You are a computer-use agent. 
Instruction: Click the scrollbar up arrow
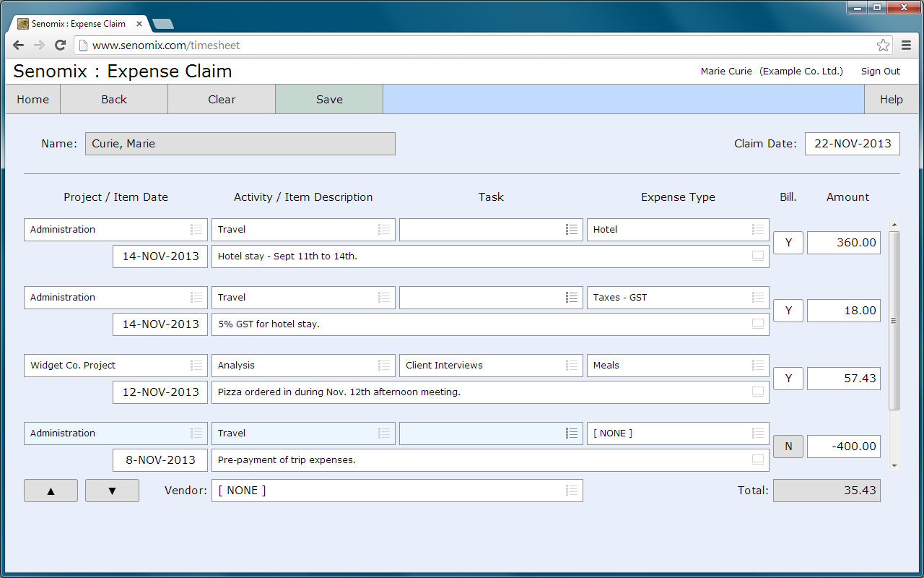pos(894,225)
